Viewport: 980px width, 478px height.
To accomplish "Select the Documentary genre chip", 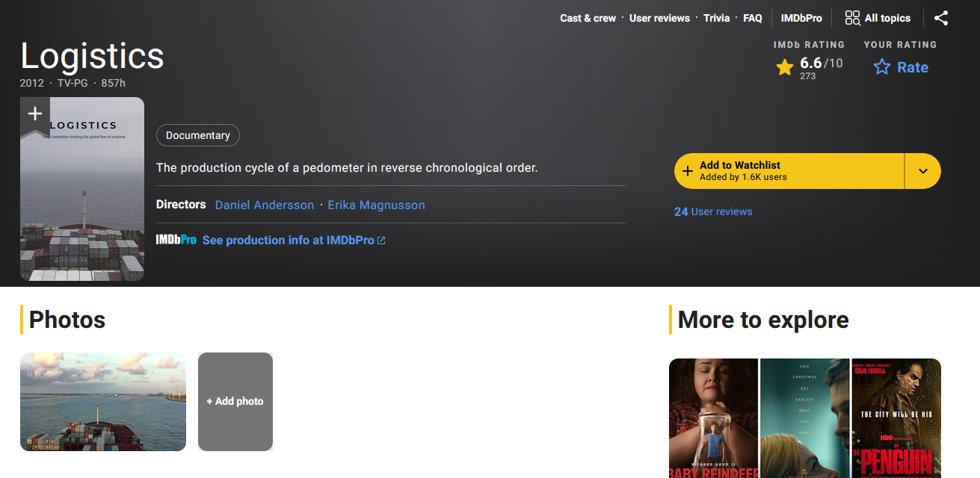I will tap(198, 135).
